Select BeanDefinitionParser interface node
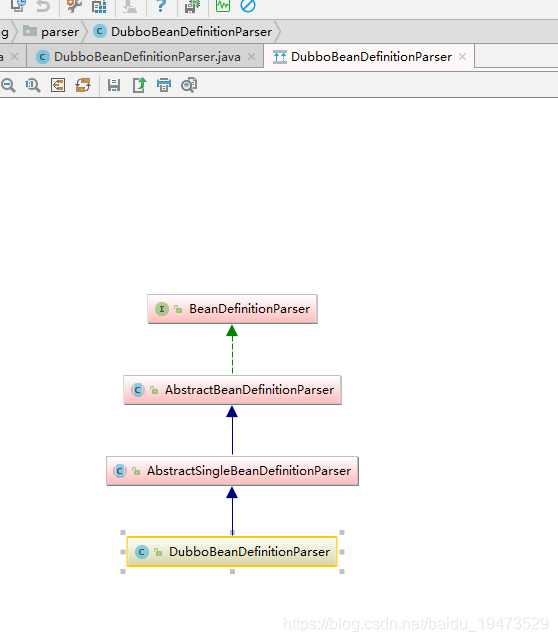The width and height of the screenshot is (558, 642). tap(233, 309)
